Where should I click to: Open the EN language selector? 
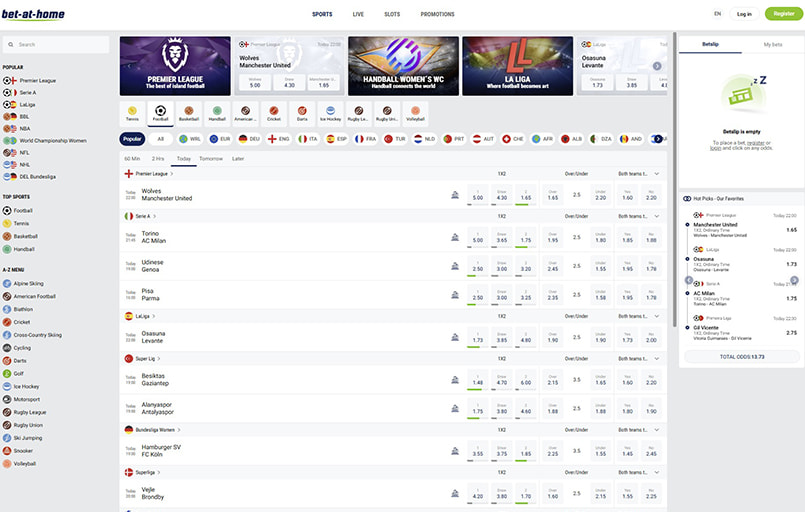[x=717, y=14]
